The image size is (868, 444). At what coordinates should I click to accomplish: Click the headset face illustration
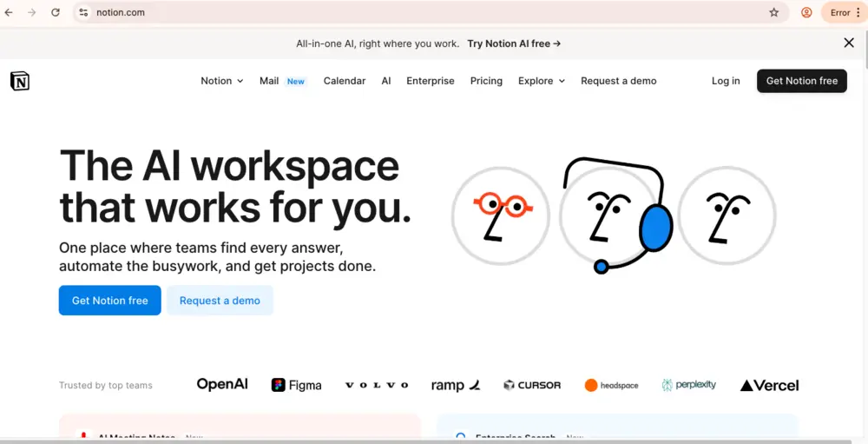click(x=615, y=215)
